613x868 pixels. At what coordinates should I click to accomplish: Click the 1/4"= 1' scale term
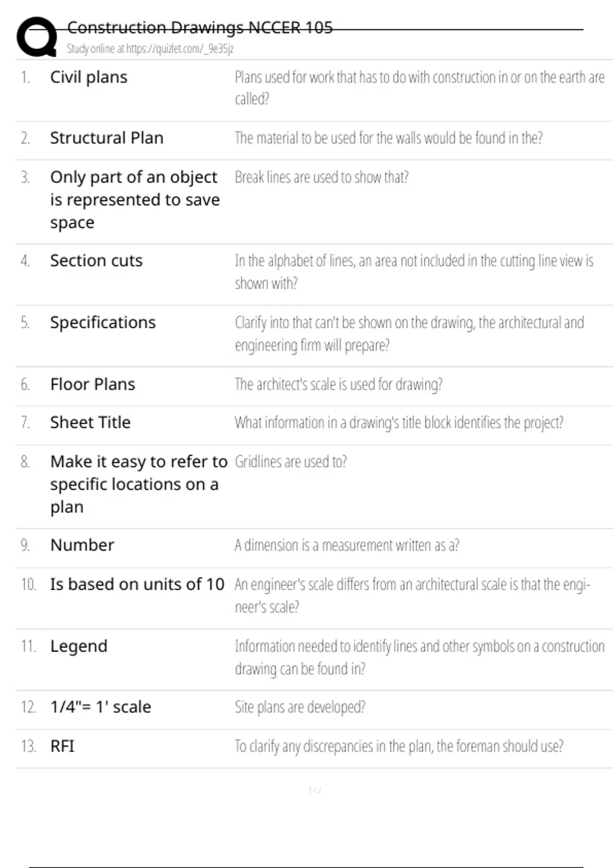coord(100,707)
